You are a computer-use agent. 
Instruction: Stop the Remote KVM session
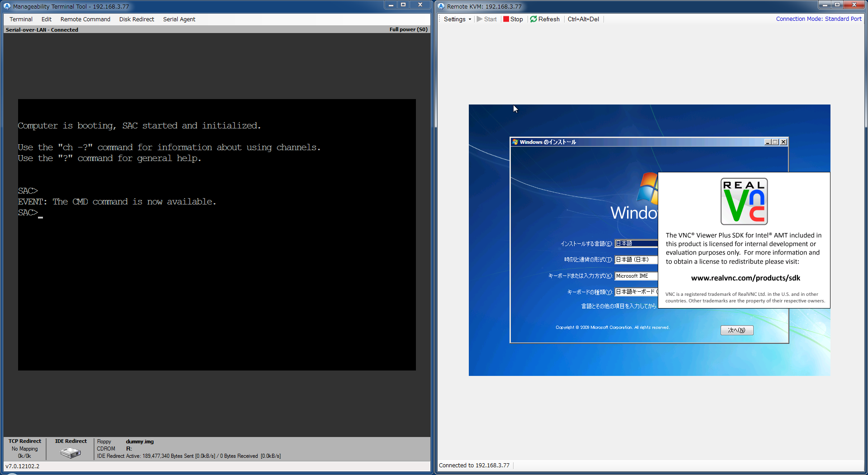coord(513,19)
